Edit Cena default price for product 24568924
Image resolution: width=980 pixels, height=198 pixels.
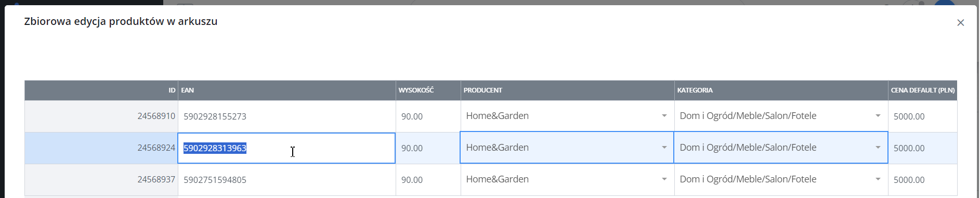click(x=922, y=148)
